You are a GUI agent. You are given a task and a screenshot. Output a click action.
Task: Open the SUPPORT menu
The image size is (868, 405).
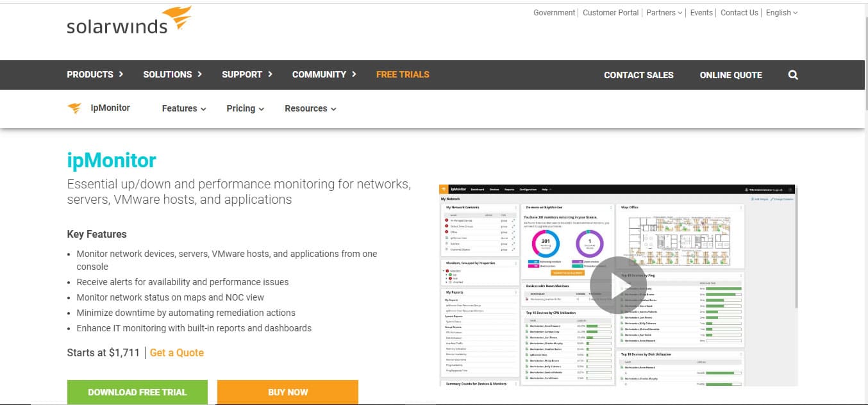[x=247, y=74]
